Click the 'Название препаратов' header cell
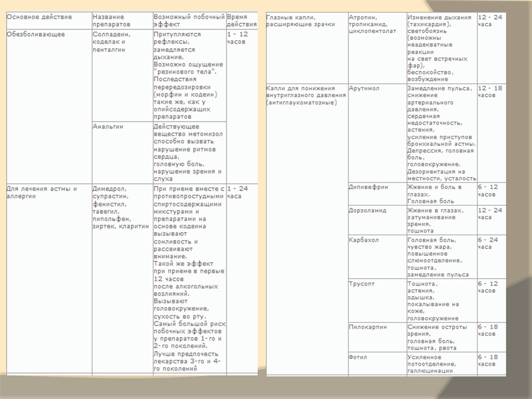This screenshot has height=399, width=532. point(122,21)
